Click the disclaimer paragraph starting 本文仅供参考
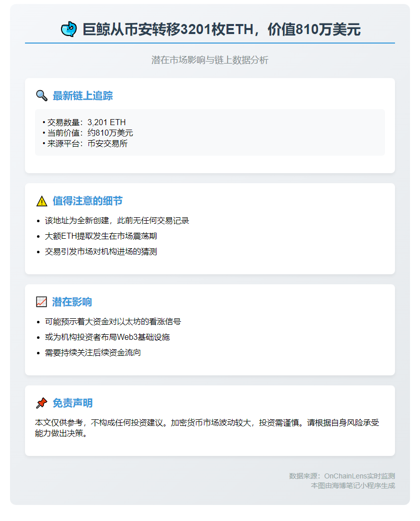This screenshot has width=420, height=521. click(207, 428)
